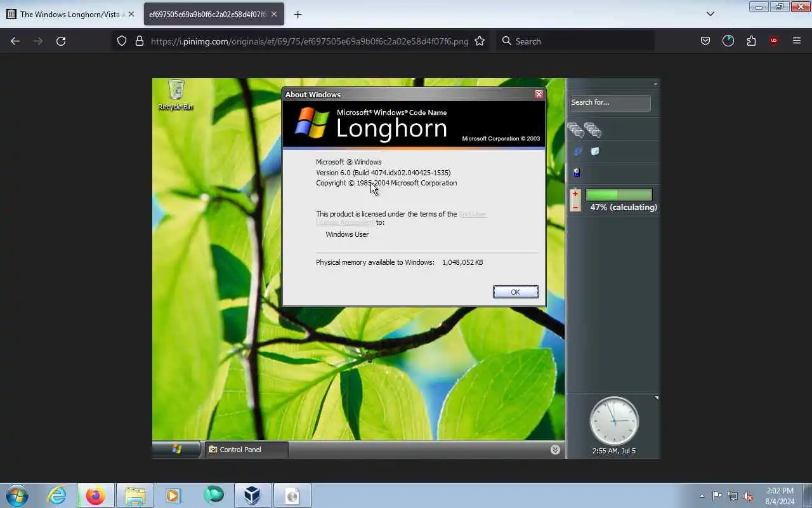The height and width of the screenshot is (508, 812).
Task: Click the blue sidebar quick launch icon
Action: tap(578, 151)
